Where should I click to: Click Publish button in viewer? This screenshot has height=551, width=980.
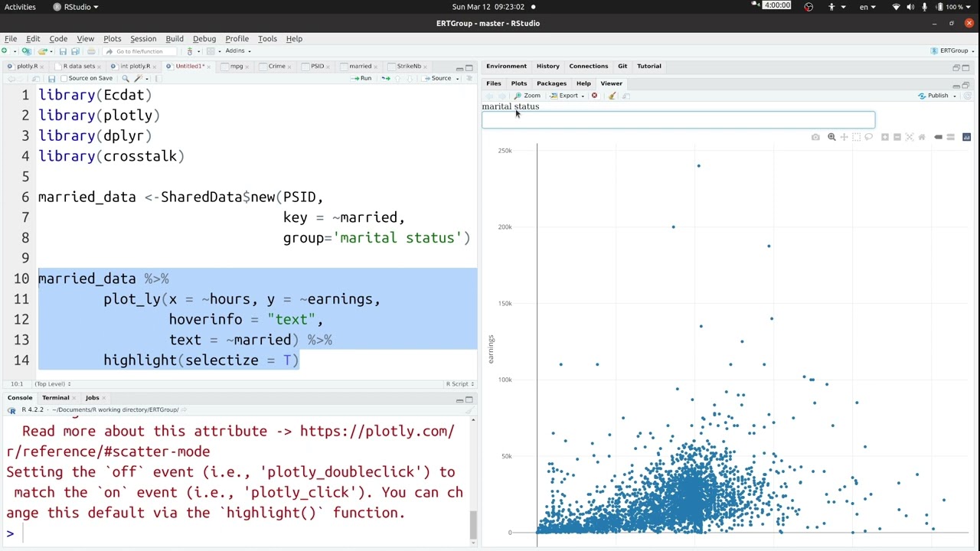pos(934,96)
